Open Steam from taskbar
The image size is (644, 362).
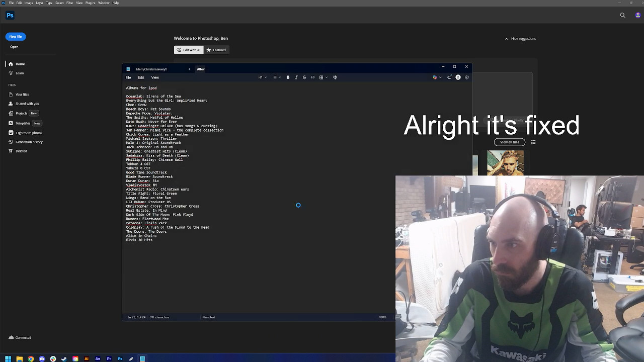point(64,358)
